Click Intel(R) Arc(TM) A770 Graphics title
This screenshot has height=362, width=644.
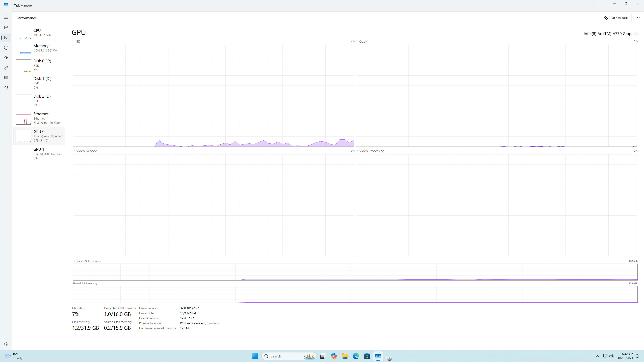611,34
